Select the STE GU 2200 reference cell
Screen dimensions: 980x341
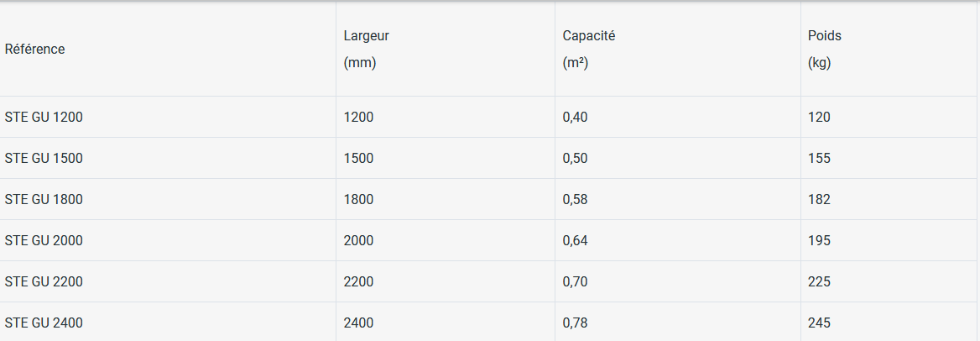[x=44, y=282]
